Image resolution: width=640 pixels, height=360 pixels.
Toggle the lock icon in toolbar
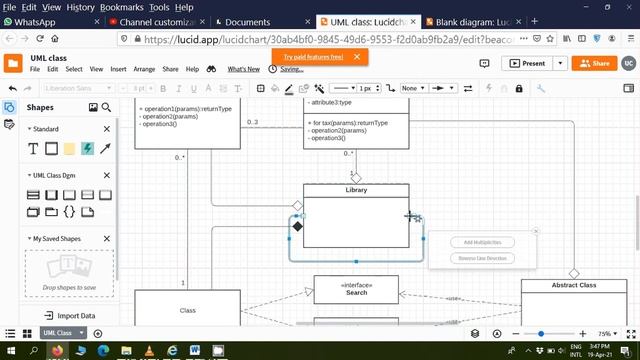pyautogui.click(x=519, y=88)
